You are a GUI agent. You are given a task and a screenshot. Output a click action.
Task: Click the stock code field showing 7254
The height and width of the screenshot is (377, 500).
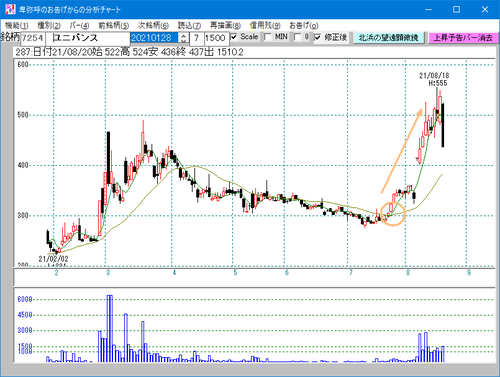coord(32,38)
